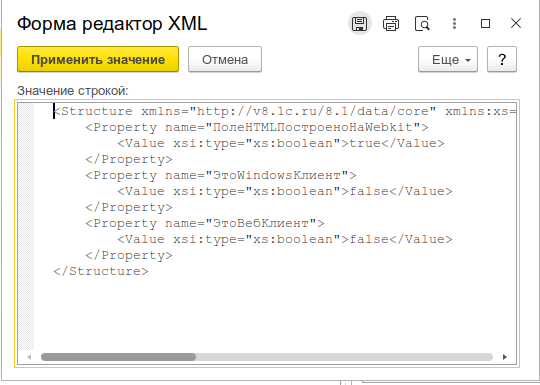Click the horizontal scrollbar thumb in the XML editor

pos(118,357)
